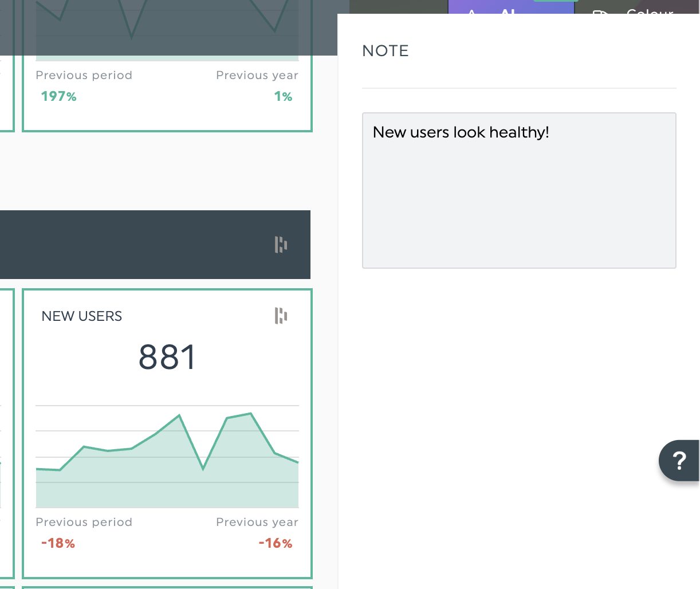Click the question mark help button
The height and width of the screenshot is (589, 700).
679,460
